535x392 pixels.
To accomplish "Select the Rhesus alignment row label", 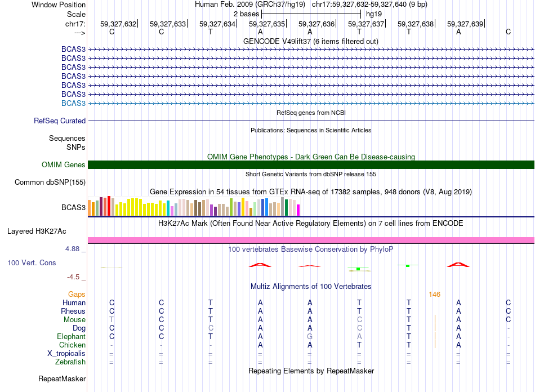I will click(x=73, y=311).
